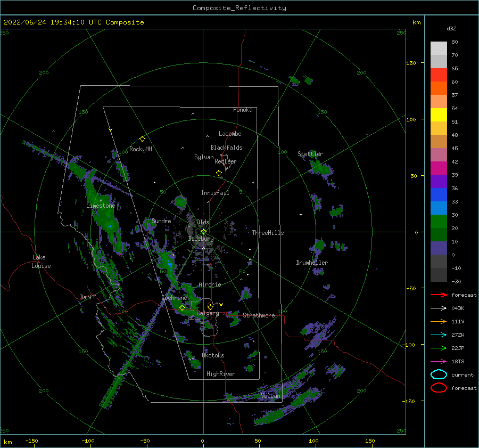This screenshot has height=448, width=479.
Task: Click the ThreeHills label
Action: click(x=268, y=233)
